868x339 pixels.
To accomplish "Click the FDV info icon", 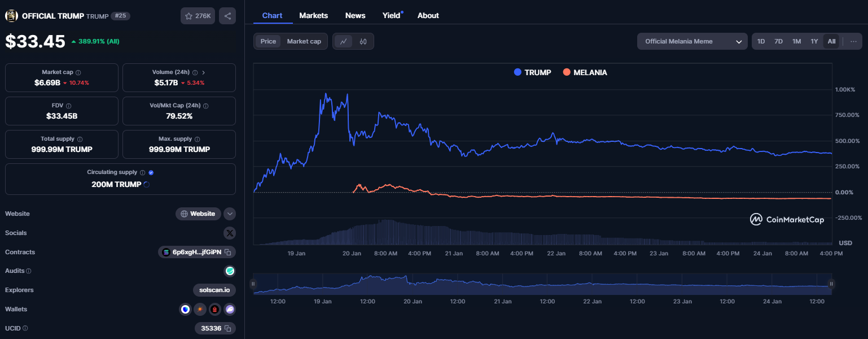I will tap(68, 106).
